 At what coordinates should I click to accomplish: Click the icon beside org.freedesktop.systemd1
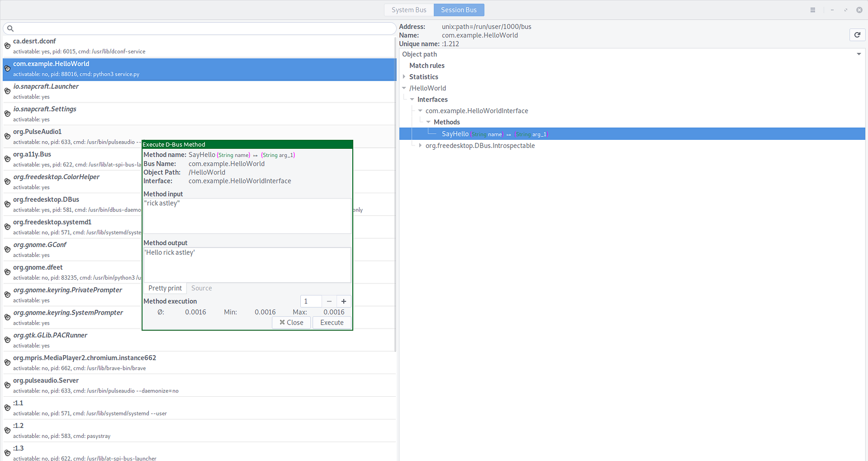(8, 227)
